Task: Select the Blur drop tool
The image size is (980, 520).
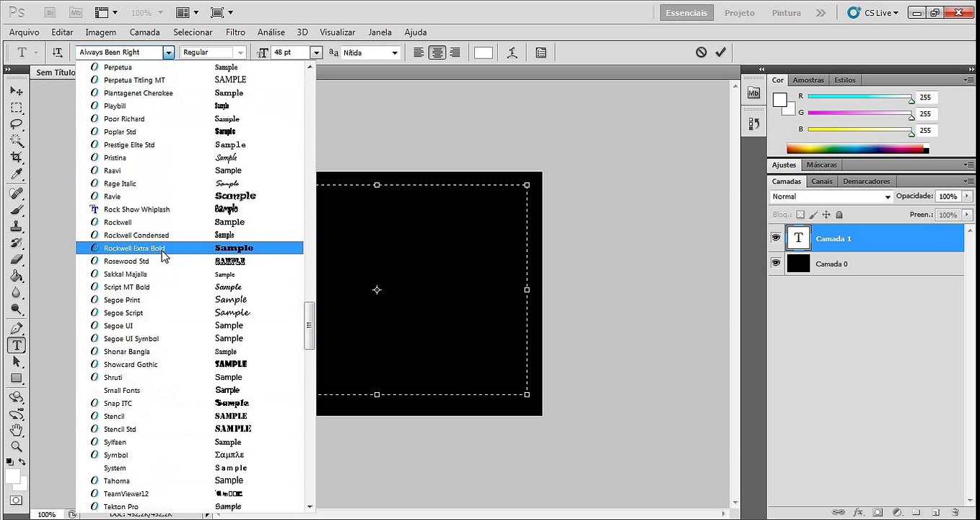Action: tap(16, 293)
